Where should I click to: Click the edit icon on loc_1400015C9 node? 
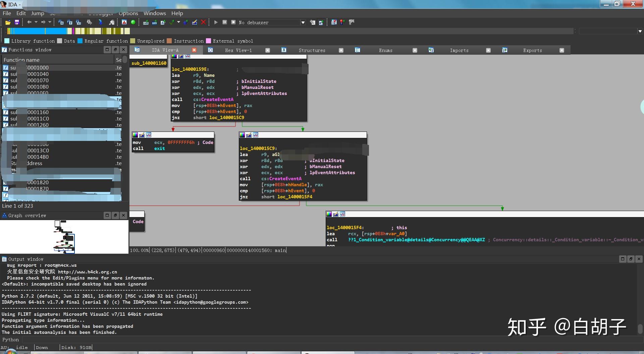coord(249,135)
